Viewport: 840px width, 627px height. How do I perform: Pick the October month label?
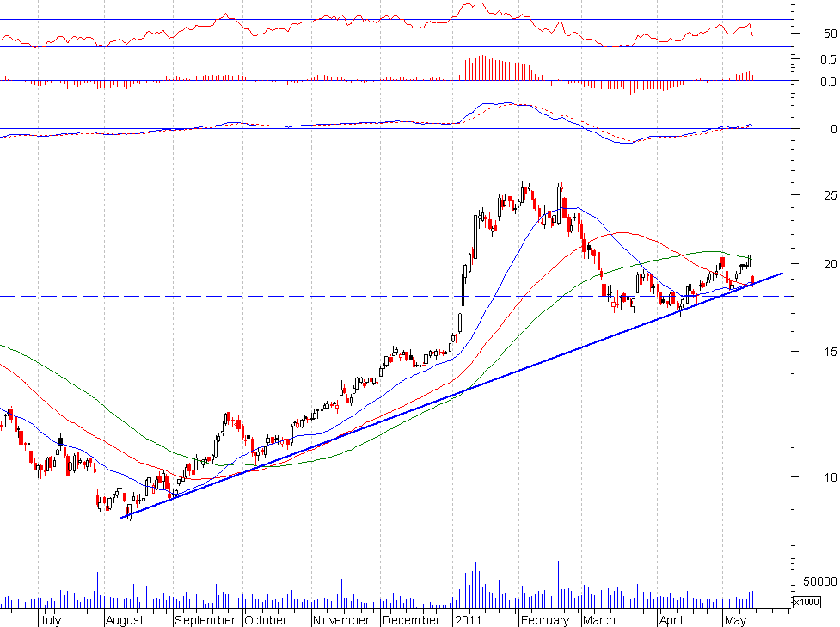click(x=266, y=620)
